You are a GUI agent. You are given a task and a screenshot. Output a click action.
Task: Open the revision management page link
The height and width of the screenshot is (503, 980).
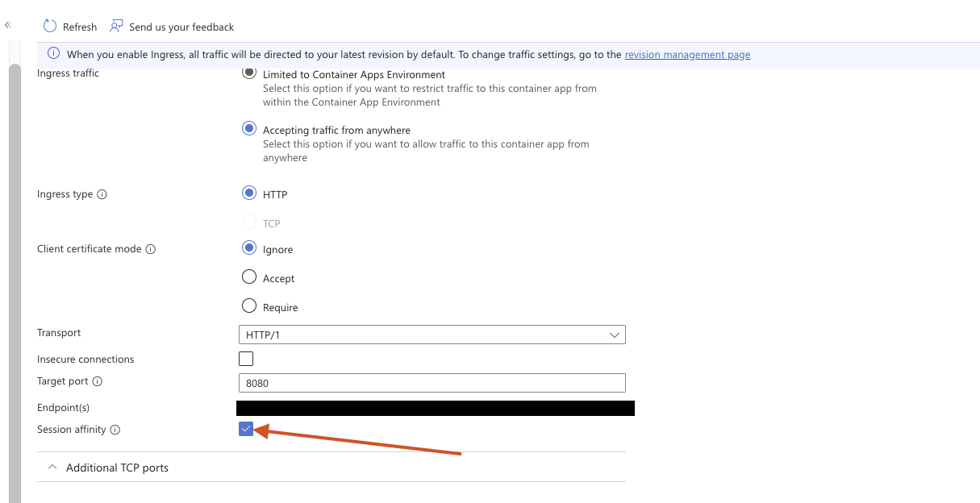(687, 55)
